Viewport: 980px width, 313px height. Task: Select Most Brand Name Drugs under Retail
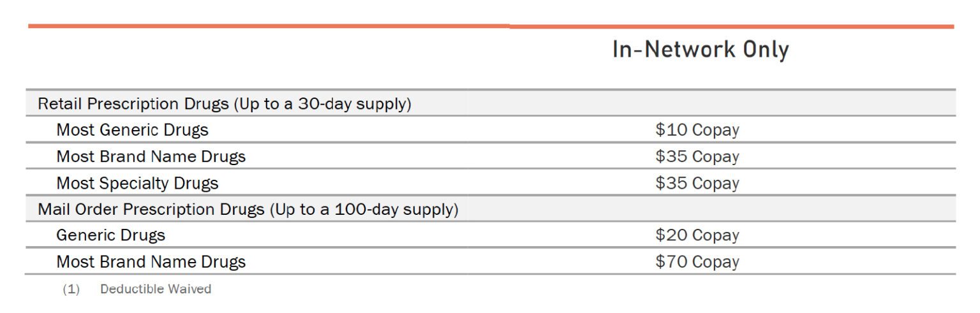(x=151, y=156)
